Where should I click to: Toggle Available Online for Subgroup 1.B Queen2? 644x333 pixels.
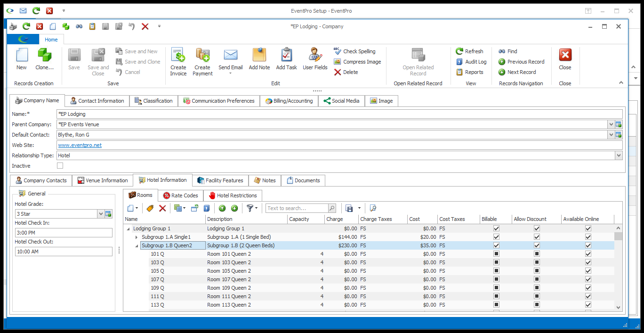[588, 245]
